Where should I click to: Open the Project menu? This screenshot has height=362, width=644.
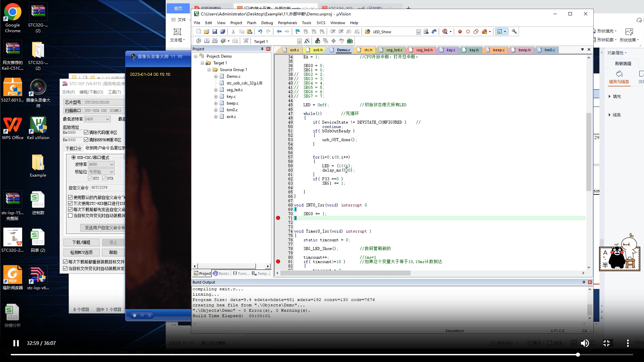click(236, 23)
